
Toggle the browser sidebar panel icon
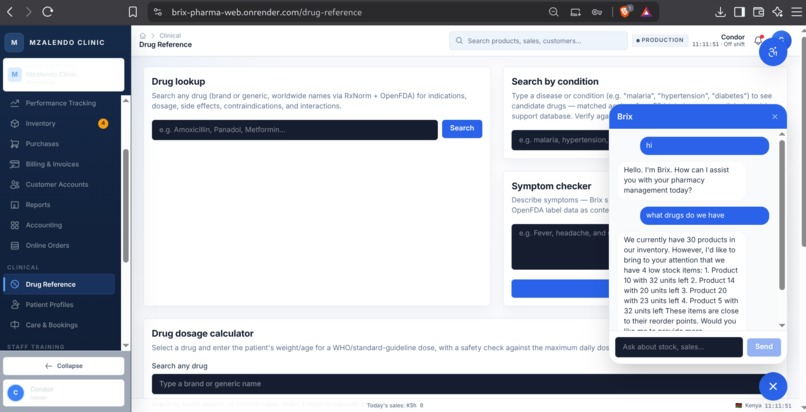click(x=739, y=12)
